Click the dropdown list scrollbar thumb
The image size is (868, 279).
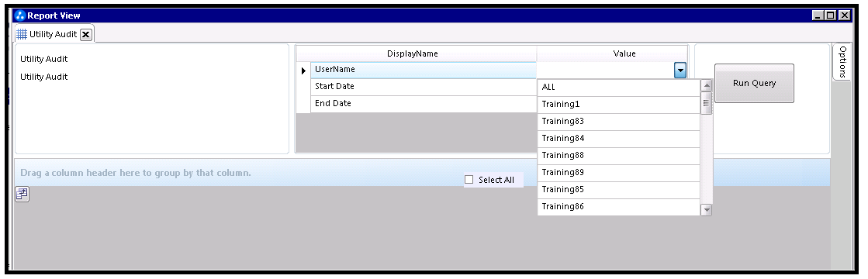coord(706,103)
